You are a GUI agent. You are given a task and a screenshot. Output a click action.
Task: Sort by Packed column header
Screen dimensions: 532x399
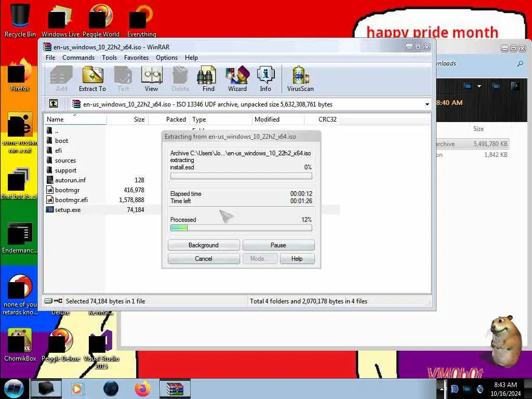click(169, 119)
